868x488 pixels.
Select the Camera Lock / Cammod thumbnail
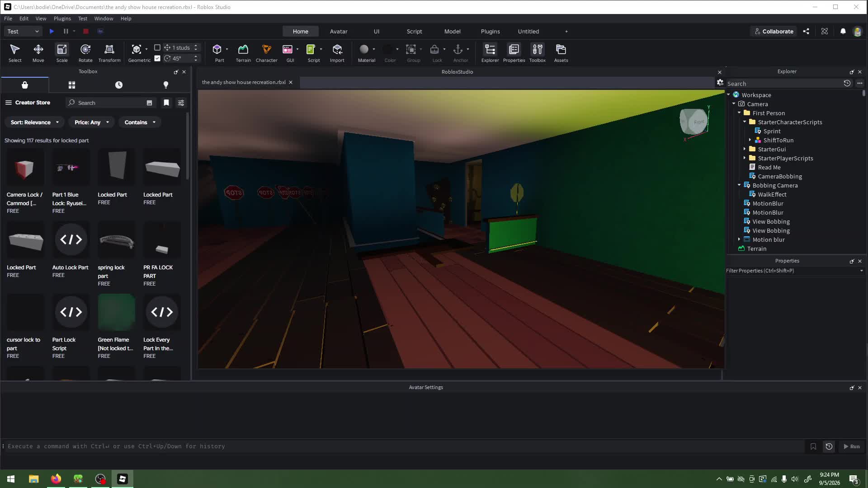coord(25,168)
